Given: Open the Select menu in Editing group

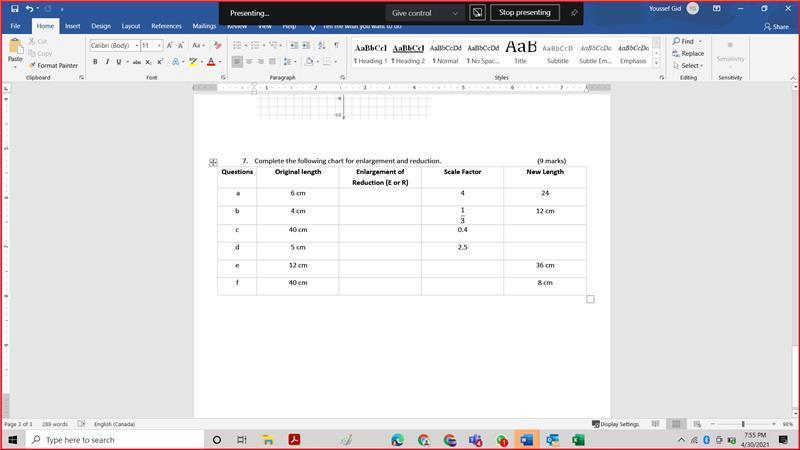Looking at the screenshot, I should 688,65.
